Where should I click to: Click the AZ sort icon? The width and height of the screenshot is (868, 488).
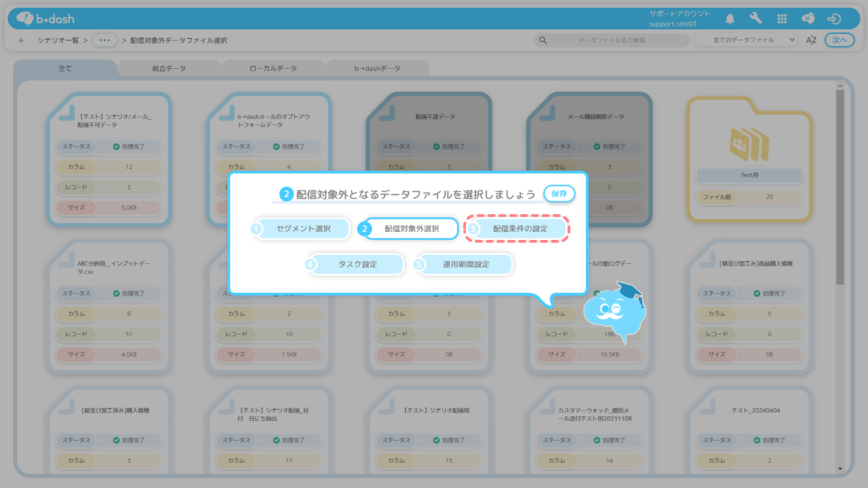tap(811, 40)
